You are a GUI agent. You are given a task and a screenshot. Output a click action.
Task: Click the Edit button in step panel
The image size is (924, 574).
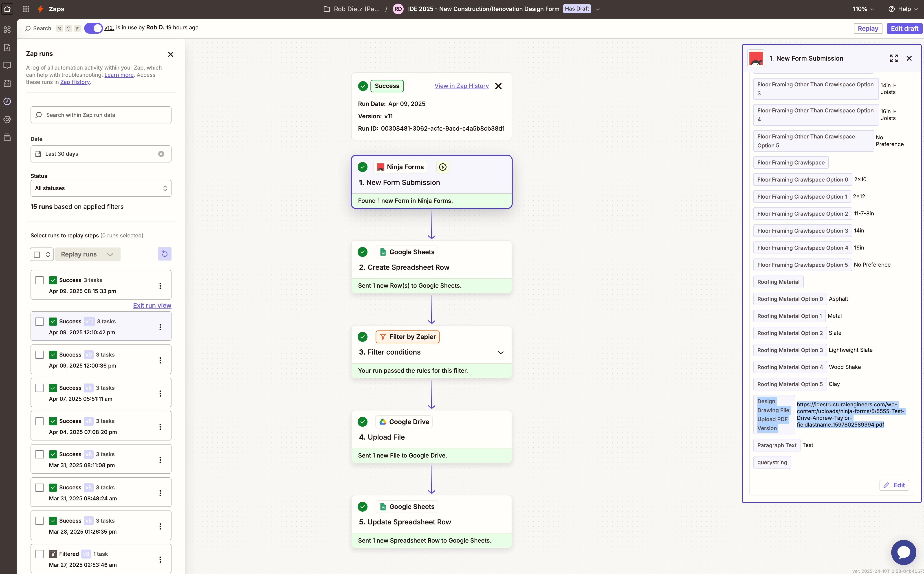(894, 485)
